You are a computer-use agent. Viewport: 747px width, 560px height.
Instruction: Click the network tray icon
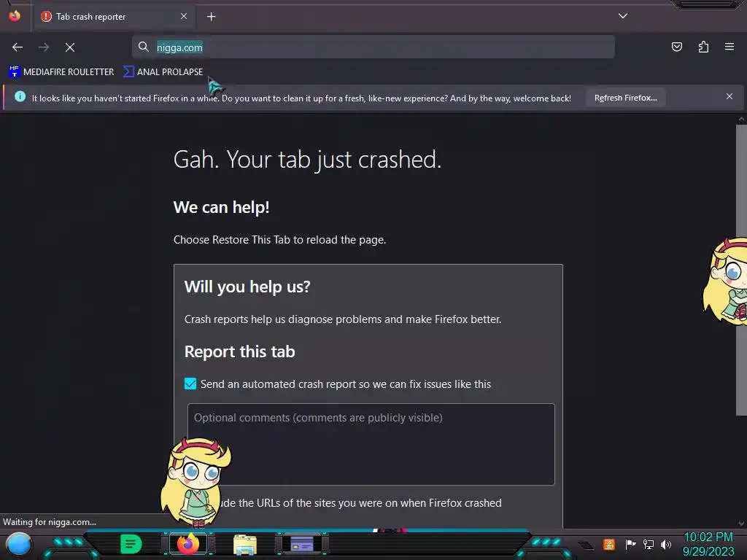649,544
